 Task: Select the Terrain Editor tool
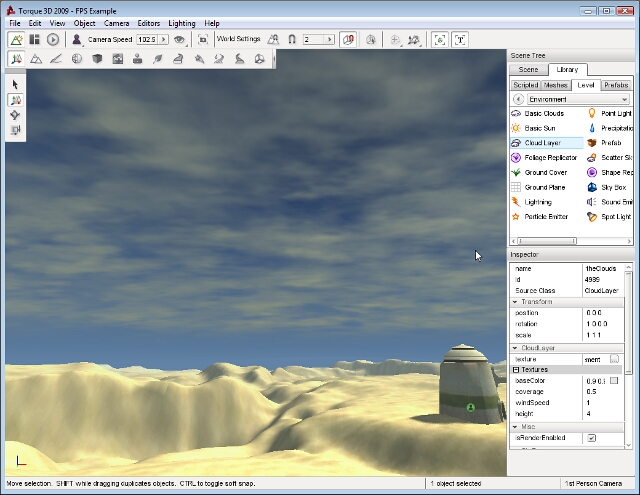35,59
